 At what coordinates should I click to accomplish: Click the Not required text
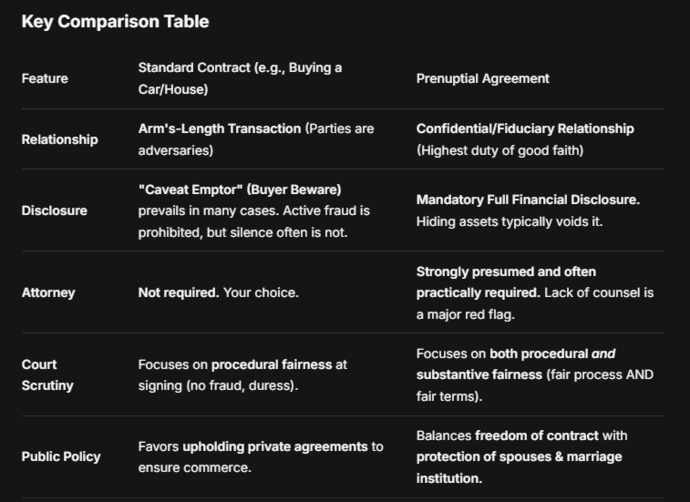(179, 293)
